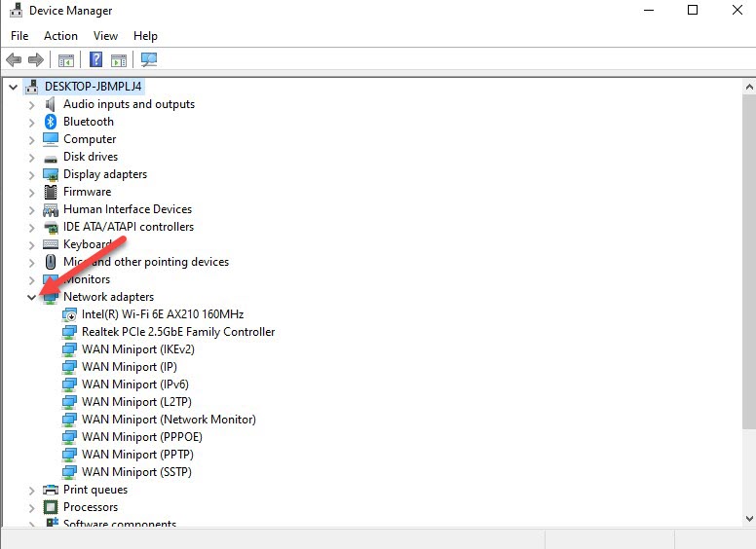Click the Disk drives icon
The width and height of the screenshot is (756, 549).
(50, 159)
